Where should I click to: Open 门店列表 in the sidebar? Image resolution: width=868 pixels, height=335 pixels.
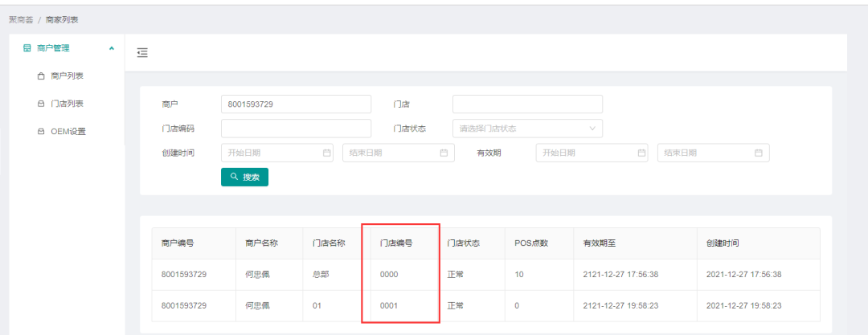tap(67, 104)
